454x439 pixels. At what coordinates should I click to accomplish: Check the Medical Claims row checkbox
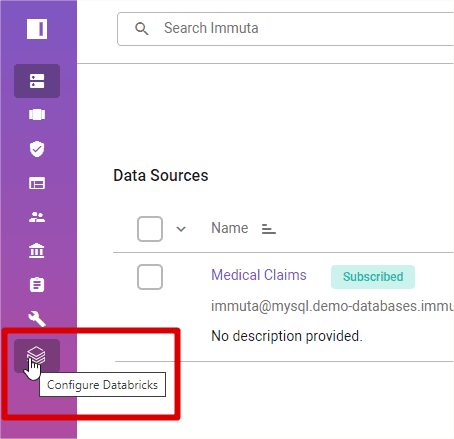[x=150, y=277]
